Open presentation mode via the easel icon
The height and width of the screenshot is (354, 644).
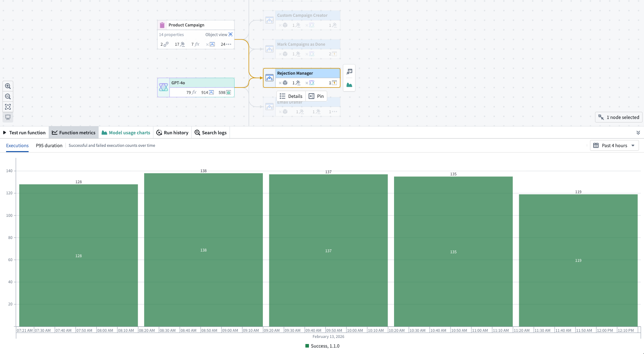(8, 117)
